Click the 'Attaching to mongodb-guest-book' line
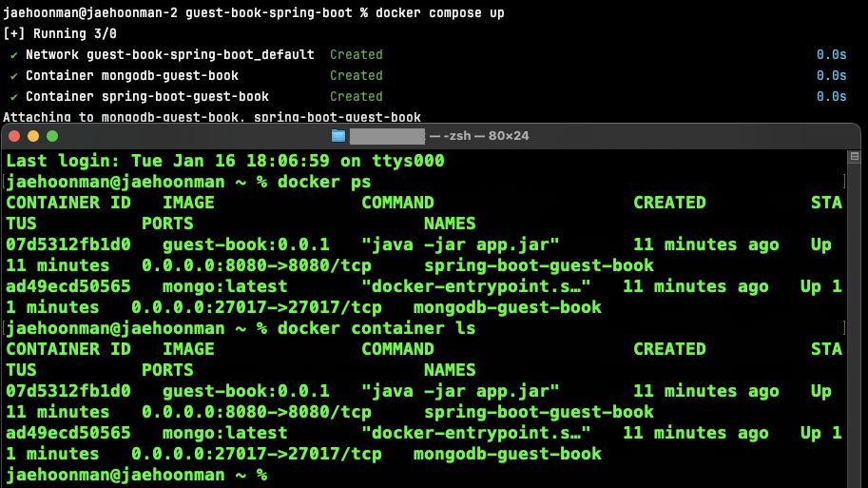Screen dimensions: 868x488 pos(212,117)
